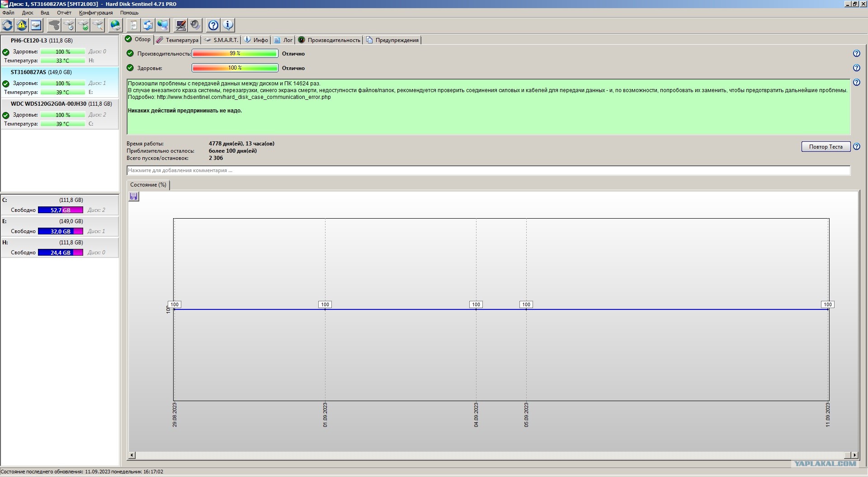The image size is (868, 477).
Task: Click the start/stop count value 2 306
Action: [216, 158]
